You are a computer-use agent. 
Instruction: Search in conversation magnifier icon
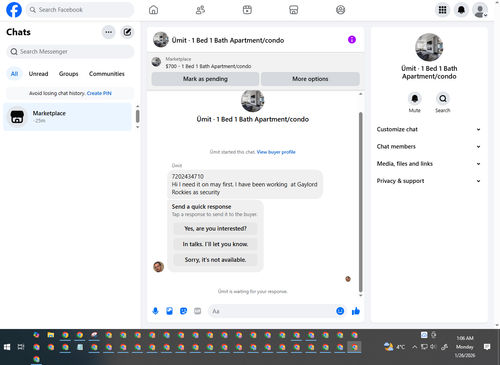point(443,99)
